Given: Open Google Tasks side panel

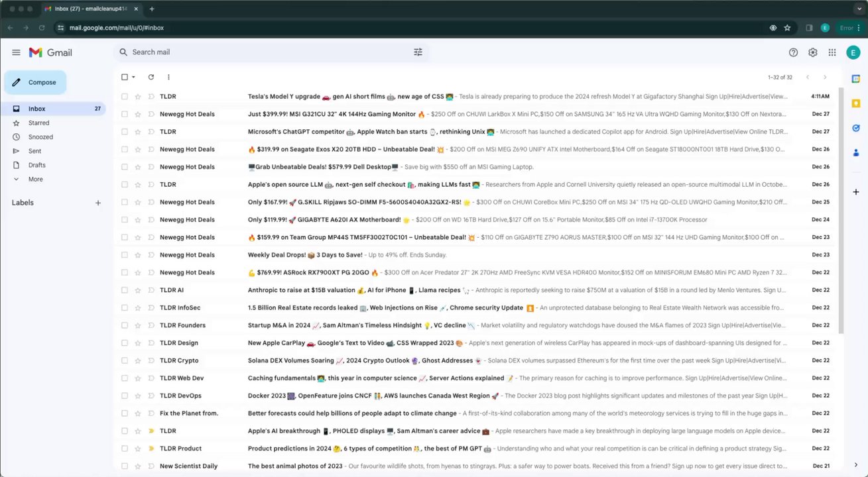Looking at the screenshot, I should pos(856,128).
